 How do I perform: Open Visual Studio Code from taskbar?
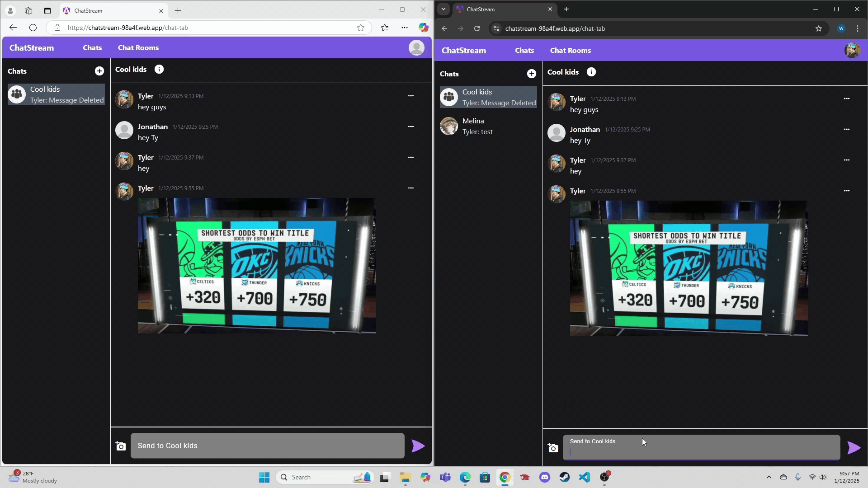pos(585,477)
